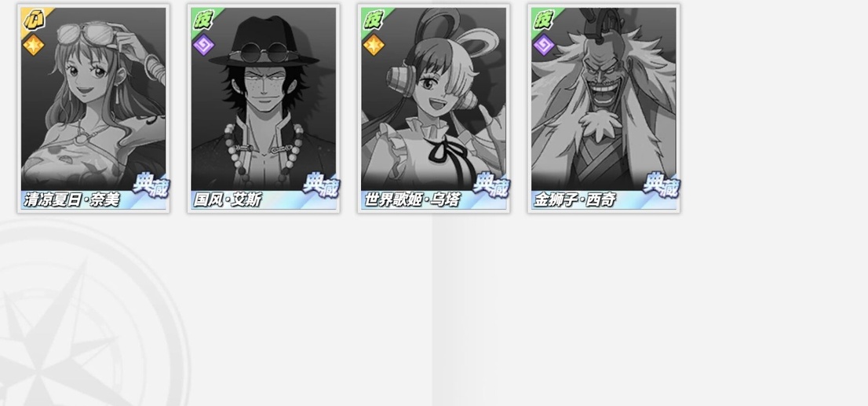868x406 pixels.
Task: Click the yellow 心 type badge on 奈美 card
Action: pos(33,20)
